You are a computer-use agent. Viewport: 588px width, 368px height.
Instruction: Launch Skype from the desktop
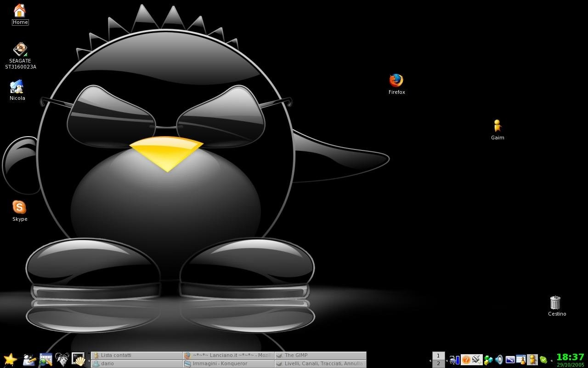pos(19,211)
